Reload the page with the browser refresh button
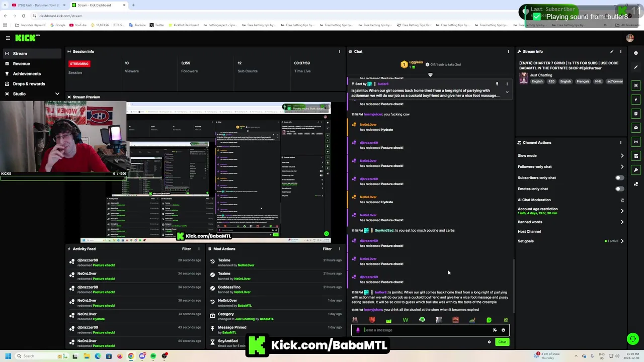The image size is (644, 362). pyautogui.click(x=23, y=16)
